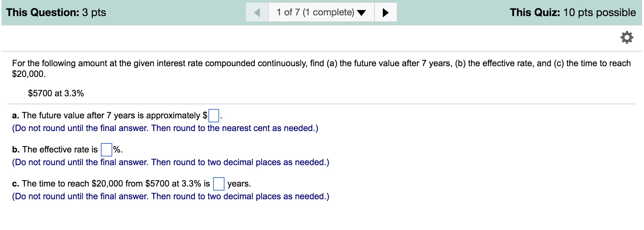Viewport: 644px width, 230px height.
Task: Focus the effective rate answer box
Action: [x=107, y=150]
